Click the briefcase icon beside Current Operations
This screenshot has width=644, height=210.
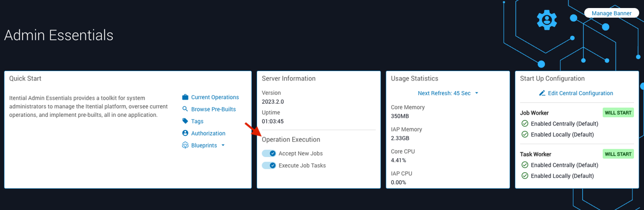pyautogui.click(x=185, y=97)
